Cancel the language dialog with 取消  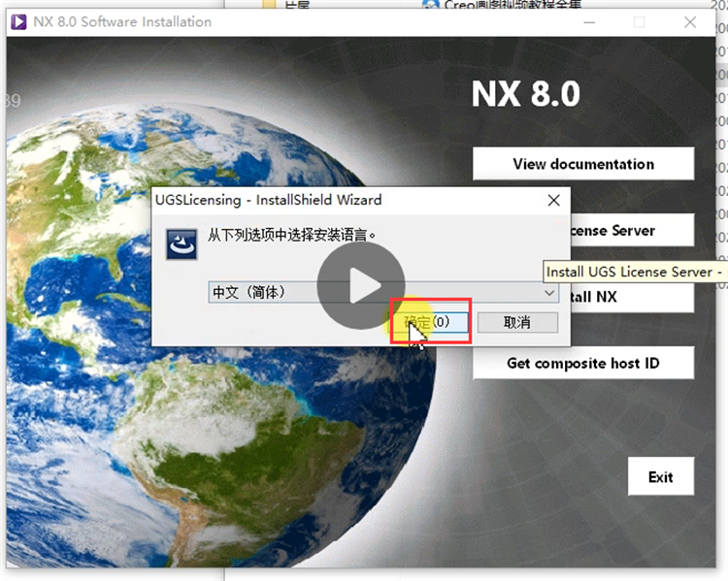click(x=517, y=322)
